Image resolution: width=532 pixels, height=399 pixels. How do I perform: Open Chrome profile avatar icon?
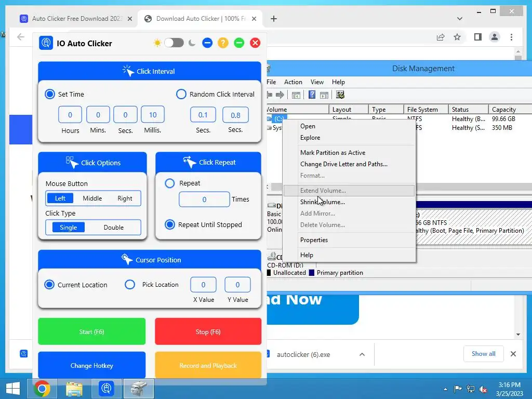(495, 37)
